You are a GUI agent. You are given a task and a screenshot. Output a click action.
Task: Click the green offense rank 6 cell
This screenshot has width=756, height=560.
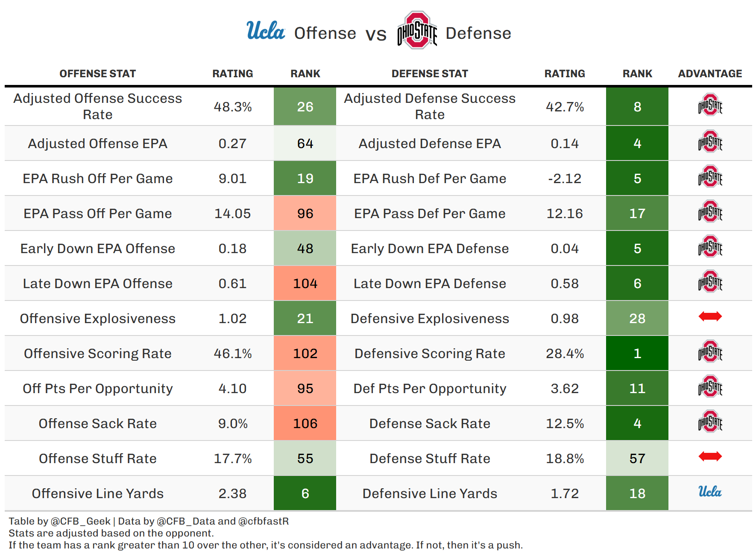(x=305, y=493)
